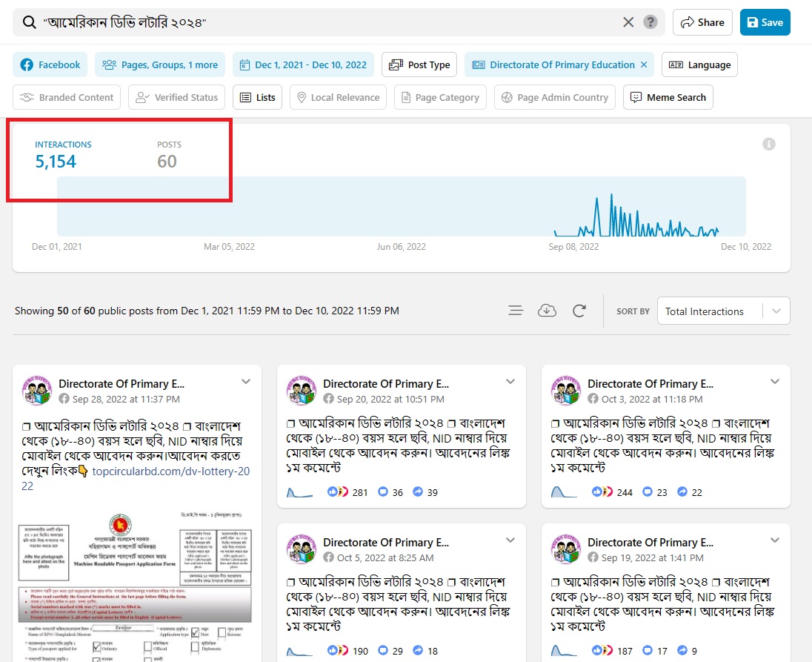Expand options for Oct 3, 2022 post

coord(775,382)
